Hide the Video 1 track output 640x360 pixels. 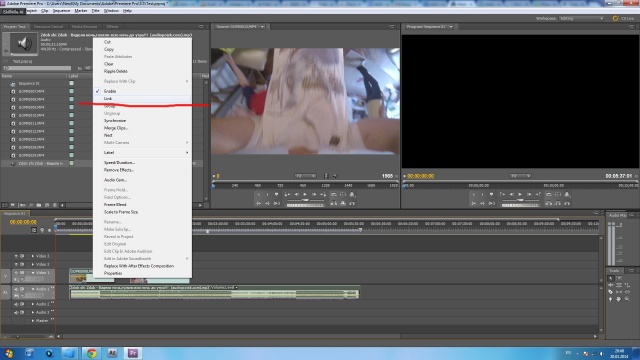16,272
